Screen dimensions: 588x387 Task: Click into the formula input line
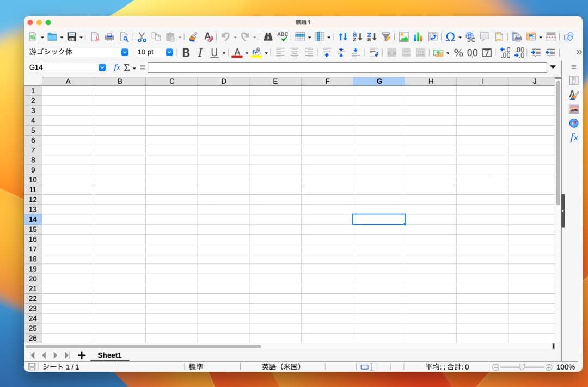347,67
